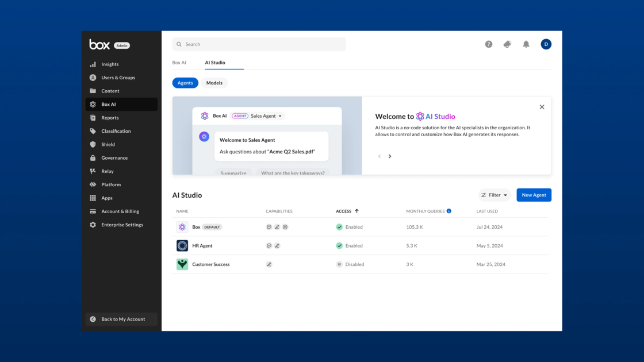Click the Shield icon in sidebar
Image resolution: width=644 pixels, height=362 pixels.
point(93,144)
